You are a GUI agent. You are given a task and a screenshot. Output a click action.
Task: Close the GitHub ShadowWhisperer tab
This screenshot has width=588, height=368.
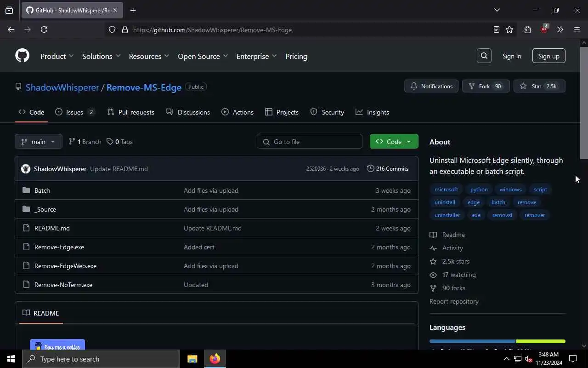click(115, 10)
